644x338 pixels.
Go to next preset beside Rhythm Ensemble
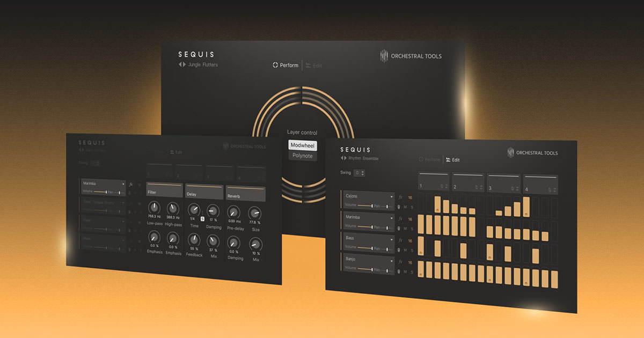(x=345, y=158)
